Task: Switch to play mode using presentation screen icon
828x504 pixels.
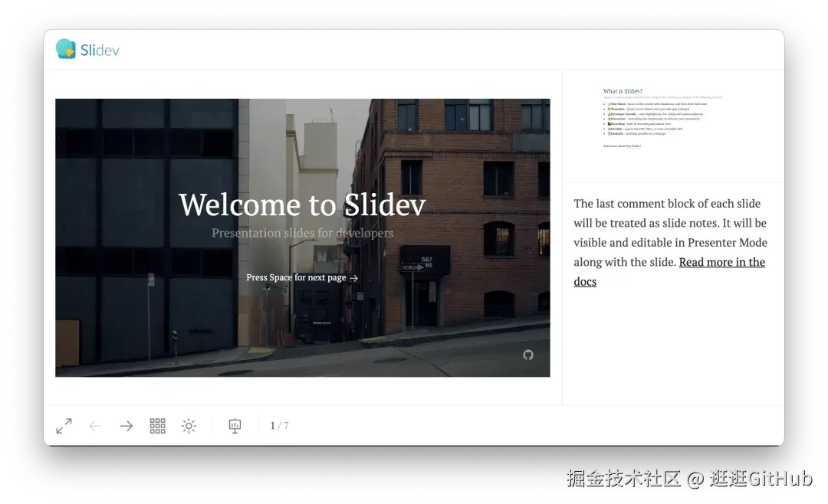Action: click(235, 426)
